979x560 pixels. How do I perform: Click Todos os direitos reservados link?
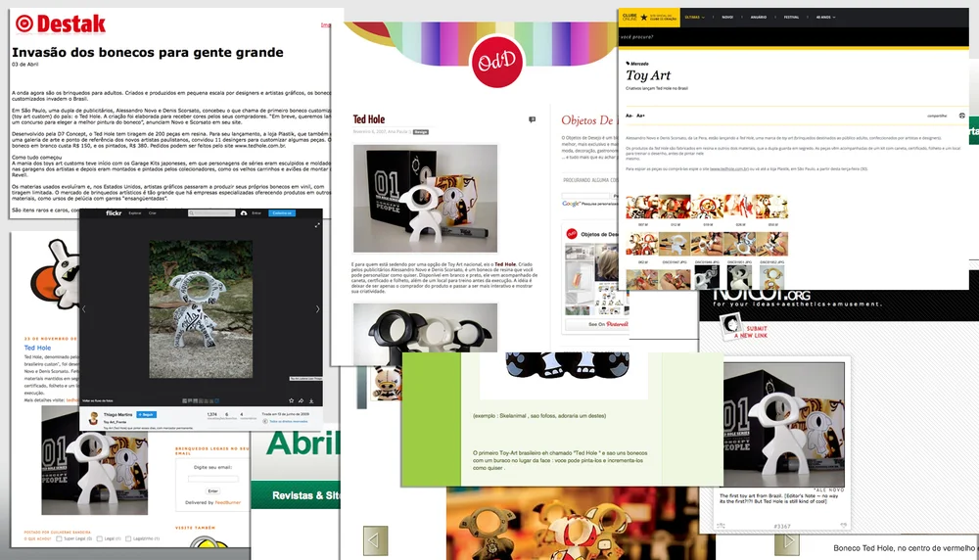click(x=289, y=421)
